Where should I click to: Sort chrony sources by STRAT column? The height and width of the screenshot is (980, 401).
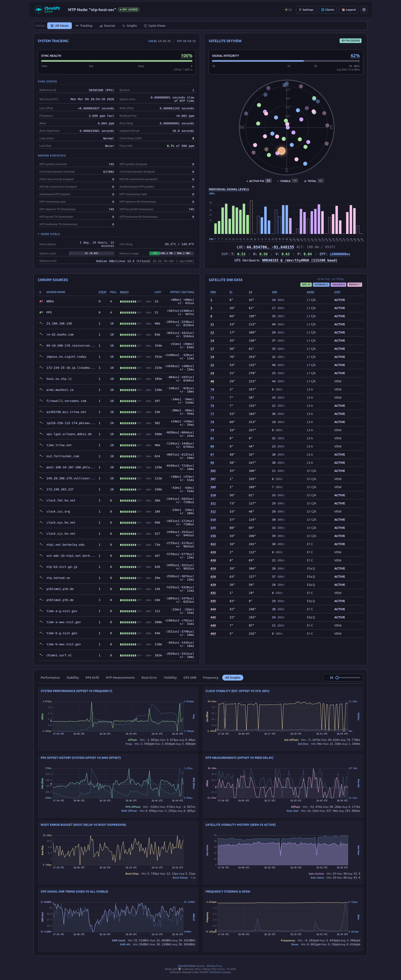102,292
